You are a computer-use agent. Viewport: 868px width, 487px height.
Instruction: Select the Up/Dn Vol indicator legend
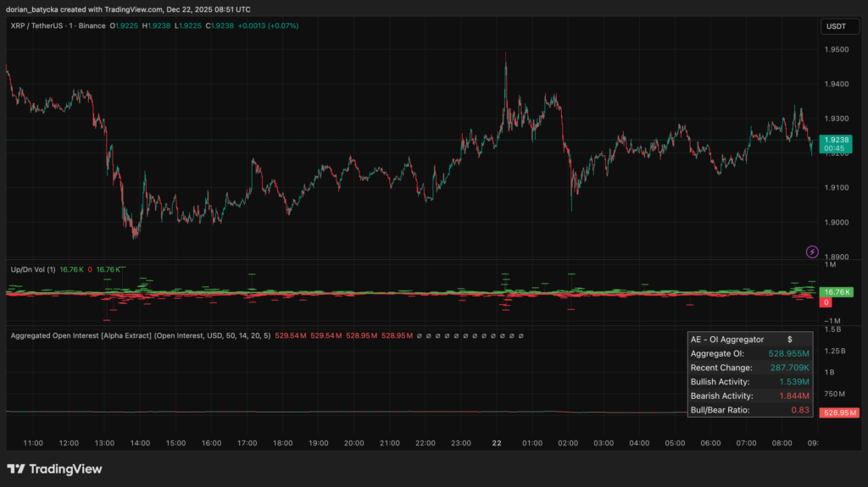pos(31,269)
